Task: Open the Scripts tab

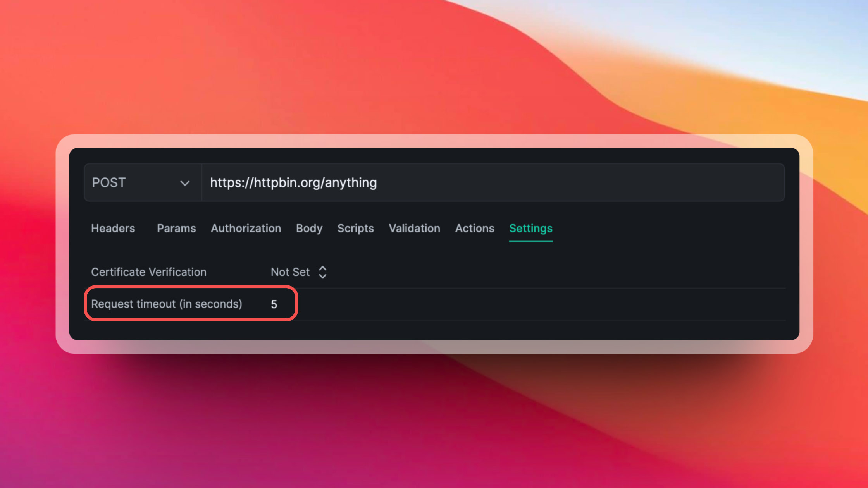Action: [x=355, y=229]
